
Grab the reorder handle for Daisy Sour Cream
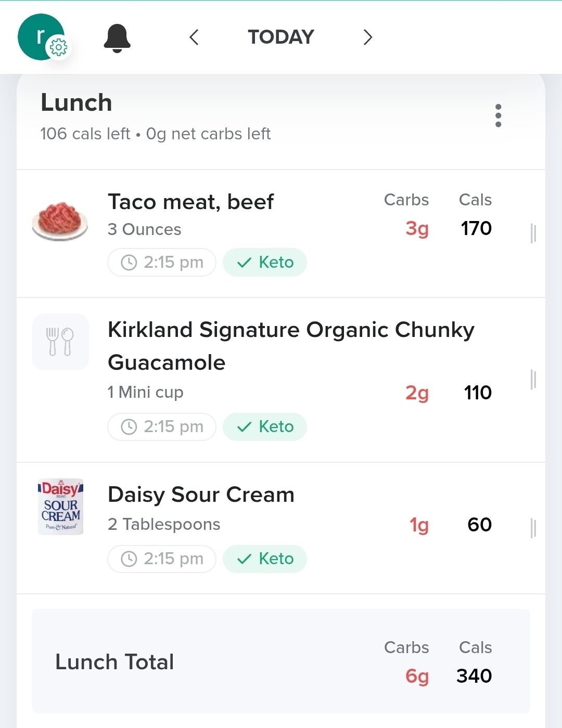533,528
